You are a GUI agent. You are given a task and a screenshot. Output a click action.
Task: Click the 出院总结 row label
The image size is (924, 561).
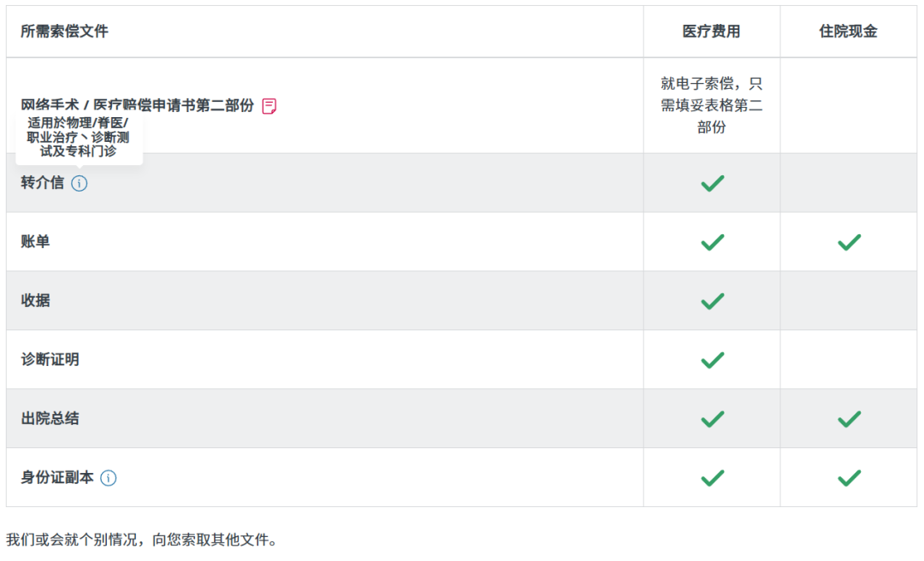click(x=50, y=419)
